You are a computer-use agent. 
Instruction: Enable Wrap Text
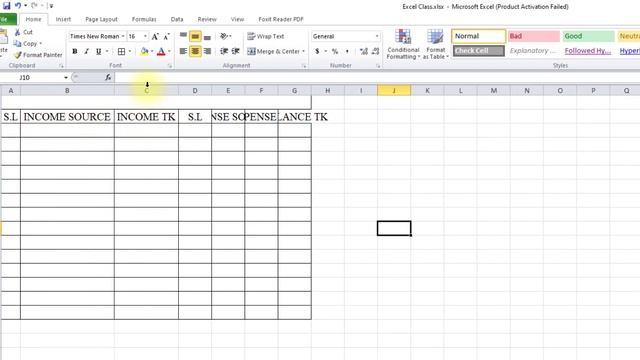click(x=266, y=36)
